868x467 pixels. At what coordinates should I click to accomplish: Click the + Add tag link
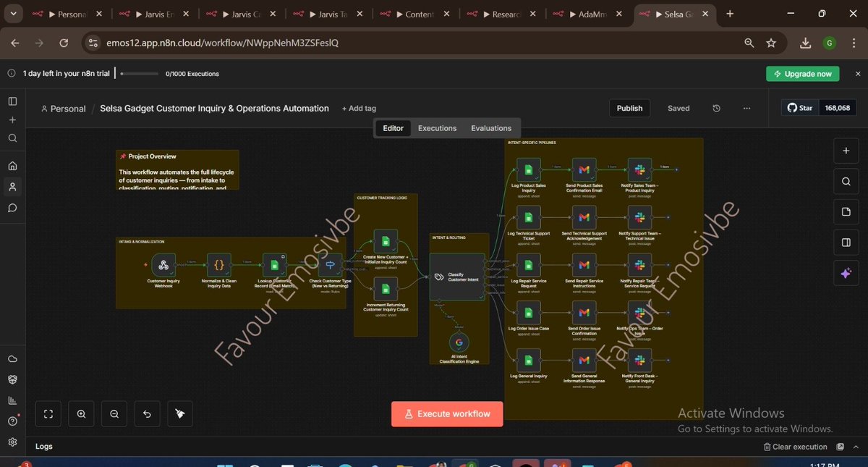[359, 109]
